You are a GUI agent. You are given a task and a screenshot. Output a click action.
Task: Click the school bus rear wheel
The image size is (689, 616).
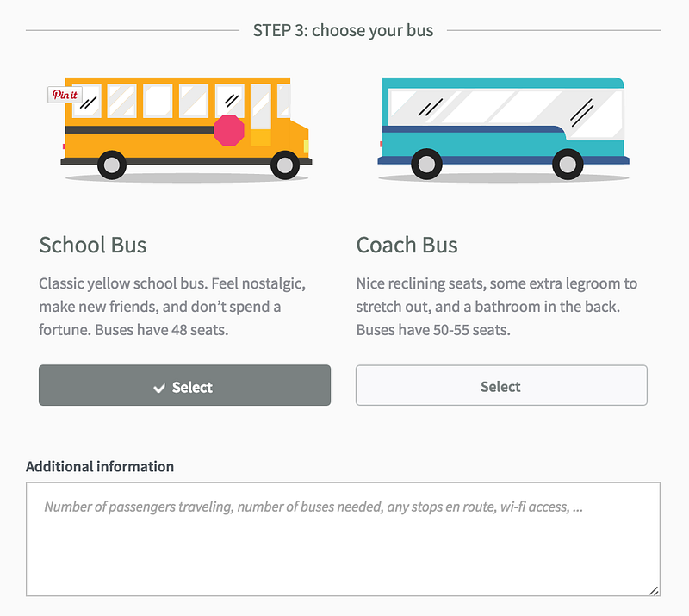coord(112,165)
